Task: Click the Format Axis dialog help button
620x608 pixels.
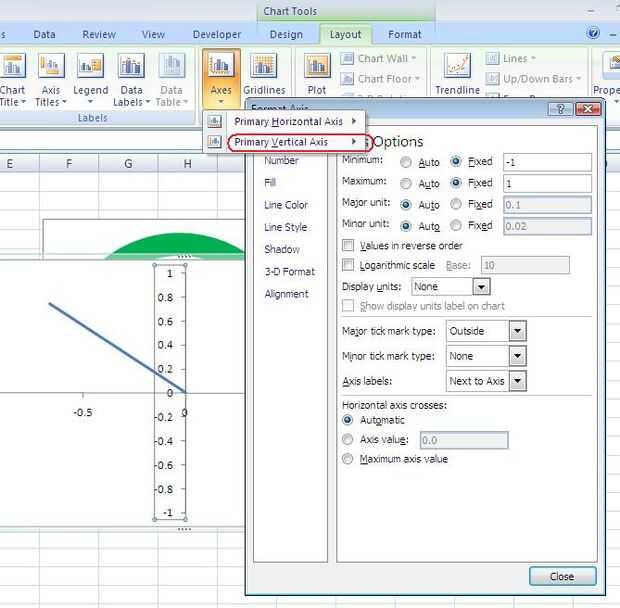Action: (560, 109)
